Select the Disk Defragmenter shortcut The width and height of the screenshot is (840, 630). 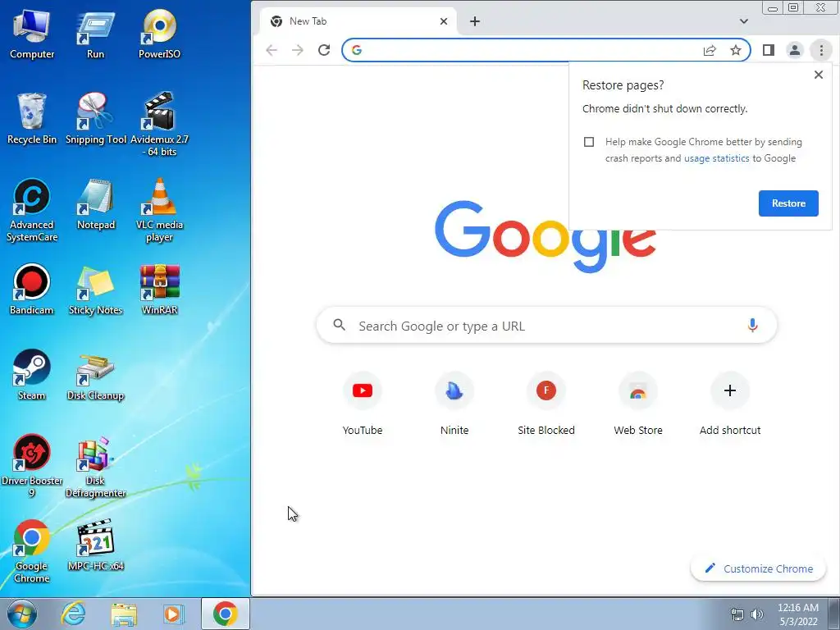[95, 466]
